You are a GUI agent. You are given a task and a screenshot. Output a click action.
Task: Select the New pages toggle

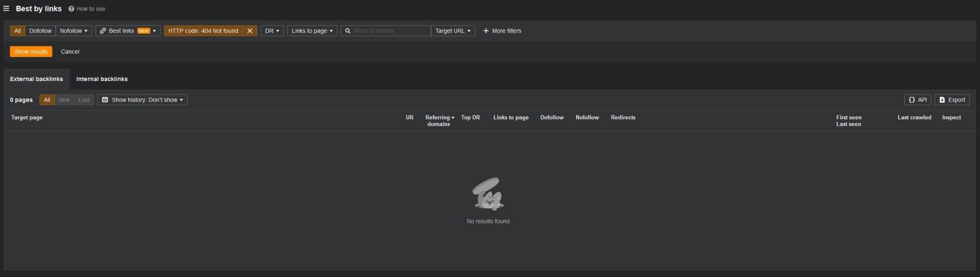pos(64,100)
